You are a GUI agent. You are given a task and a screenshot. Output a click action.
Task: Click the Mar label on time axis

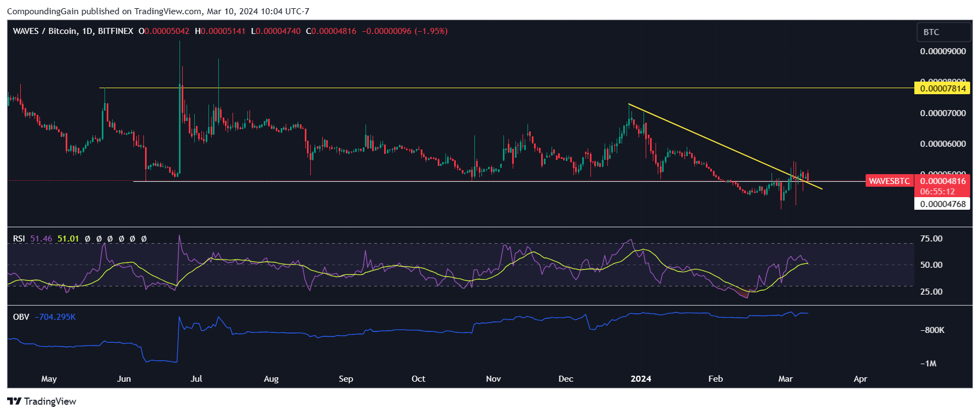pyautogui.click(x=786, y=379)
